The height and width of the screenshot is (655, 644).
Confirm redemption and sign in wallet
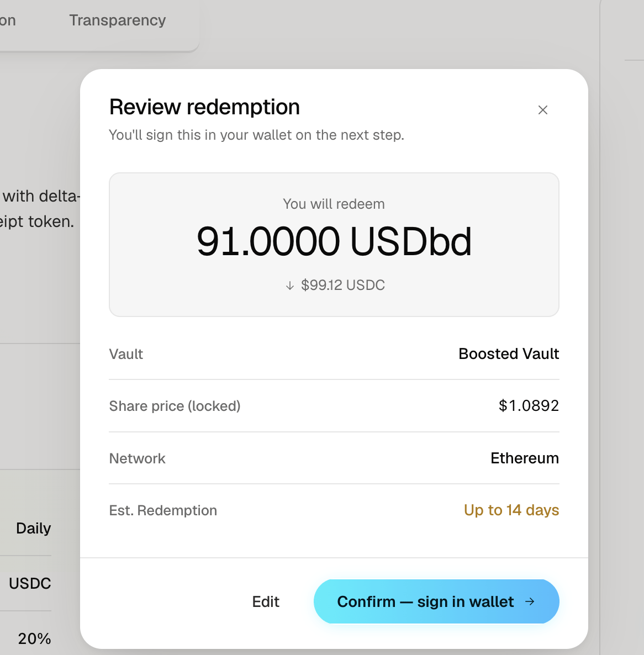tap(436, 601)
